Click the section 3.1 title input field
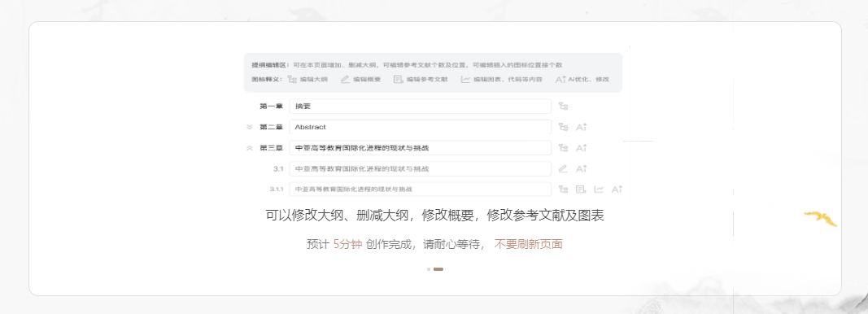This screenshot has height=314, width=868. pyautogui.click(x=420, y=168)
